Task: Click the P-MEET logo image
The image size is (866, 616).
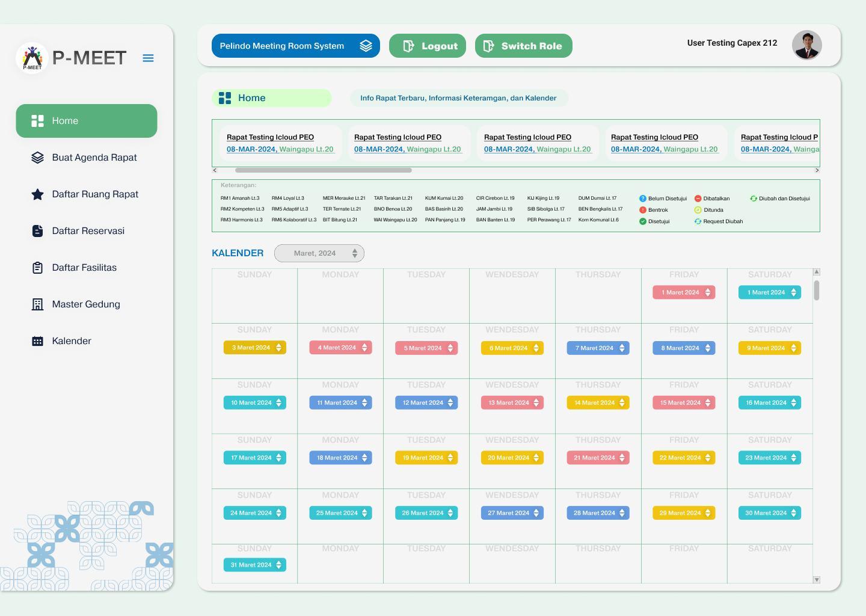Action: [x=32, y=58]
